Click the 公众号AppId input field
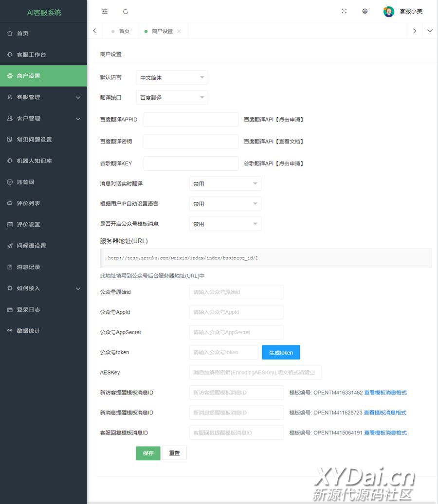This screenshot has width=438, height=504. click(237, 312)
